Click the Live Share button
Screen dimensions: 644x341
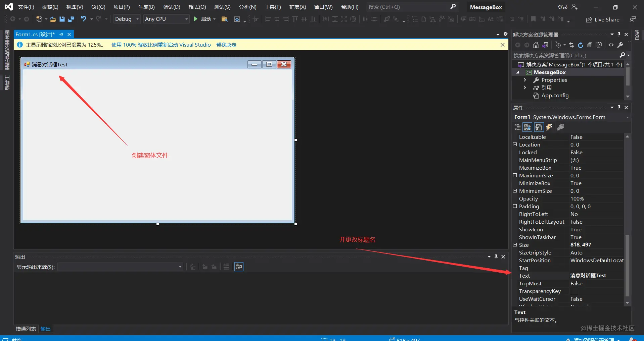pos(603,20)
